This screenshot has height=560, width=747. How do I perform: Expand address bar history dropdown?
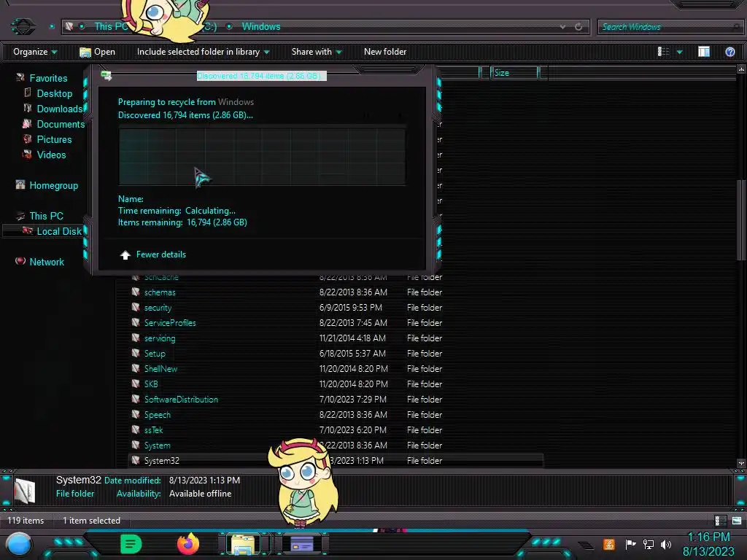(562, 27)
